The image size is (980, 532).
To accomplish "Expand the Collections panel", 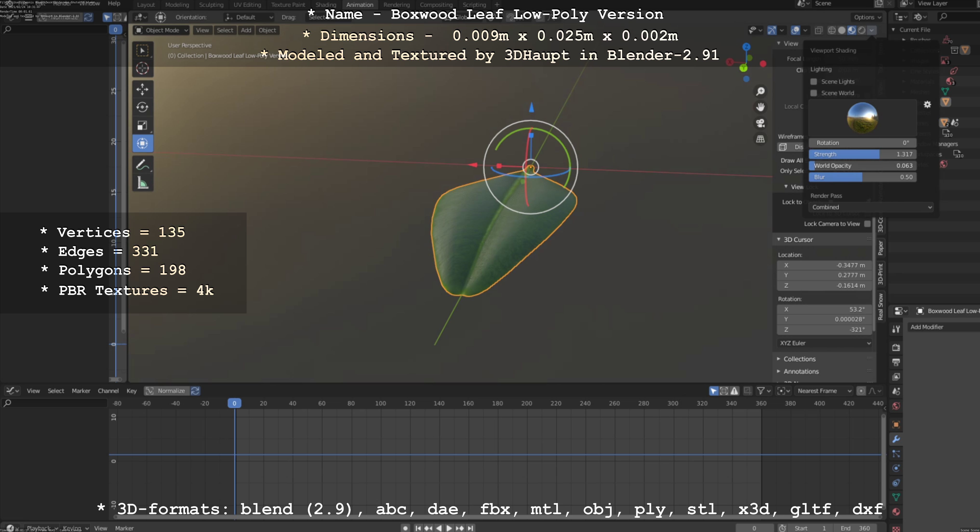I will (799, 359).
